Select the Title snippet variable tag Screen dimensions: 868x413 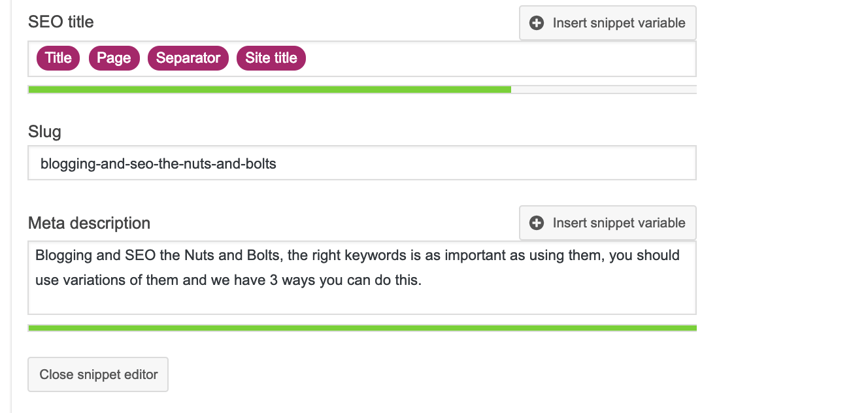coord(58,58)
